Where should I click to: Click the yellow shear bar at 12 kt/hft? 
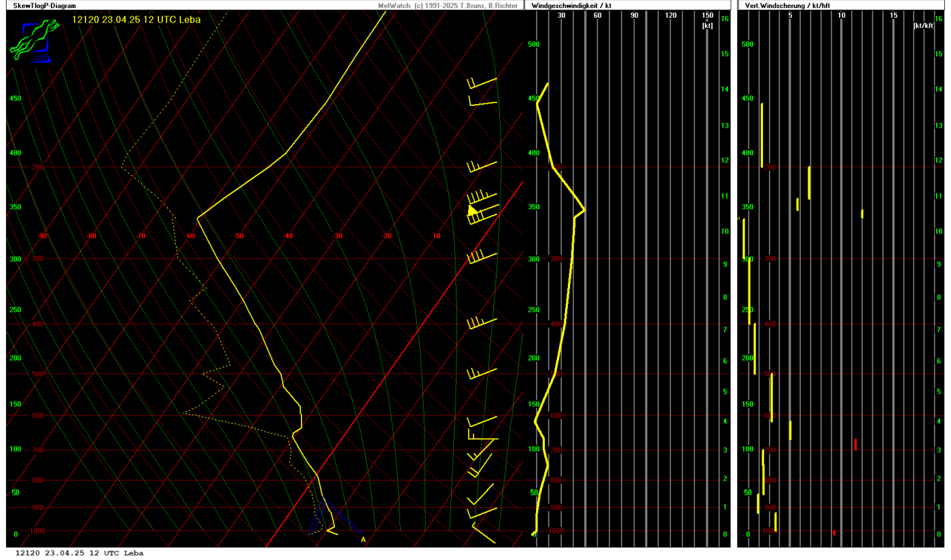tap(862, 213)
